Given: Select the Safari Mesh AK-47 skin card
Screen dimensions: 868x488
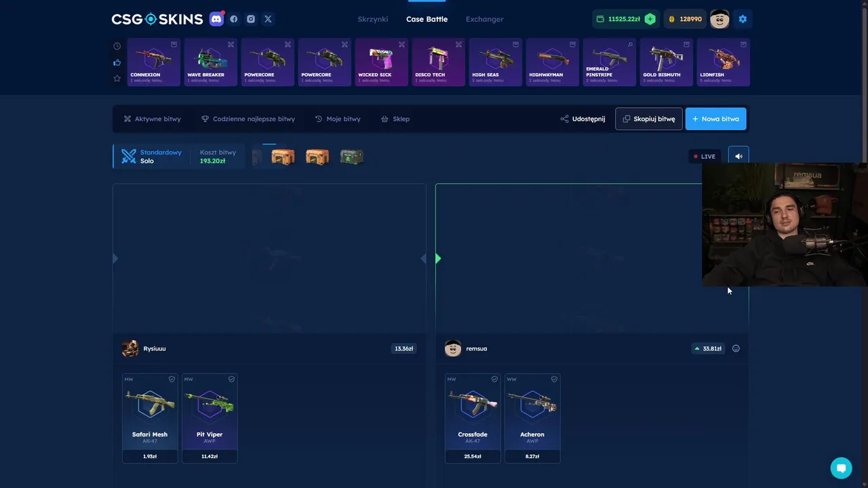Looking at the screenshot, I should pos(150,418).
